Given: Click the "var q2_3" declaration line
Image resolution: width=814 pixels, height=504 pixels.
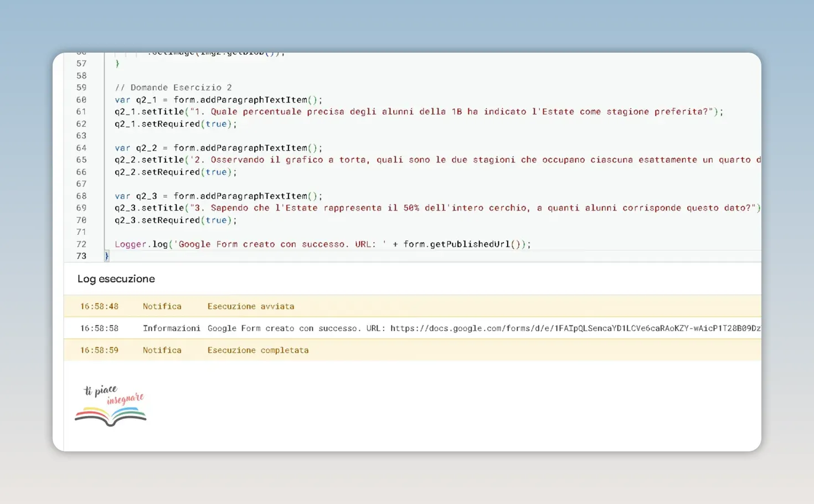Looking at the screenshot, I should 219,196.
